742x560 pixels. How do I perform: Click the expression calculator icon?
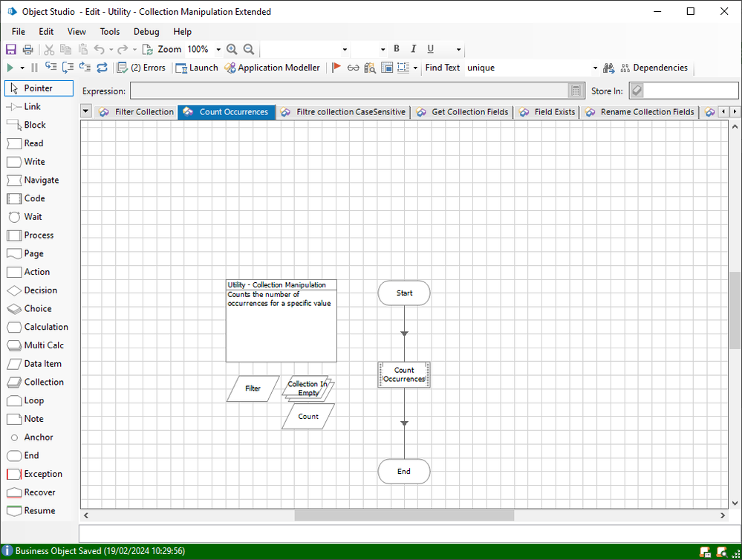coord(576,91)
